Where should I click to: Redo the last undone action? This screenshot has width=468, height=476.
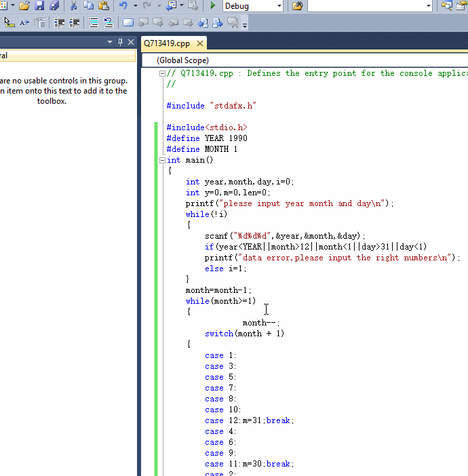coord(147,5)
